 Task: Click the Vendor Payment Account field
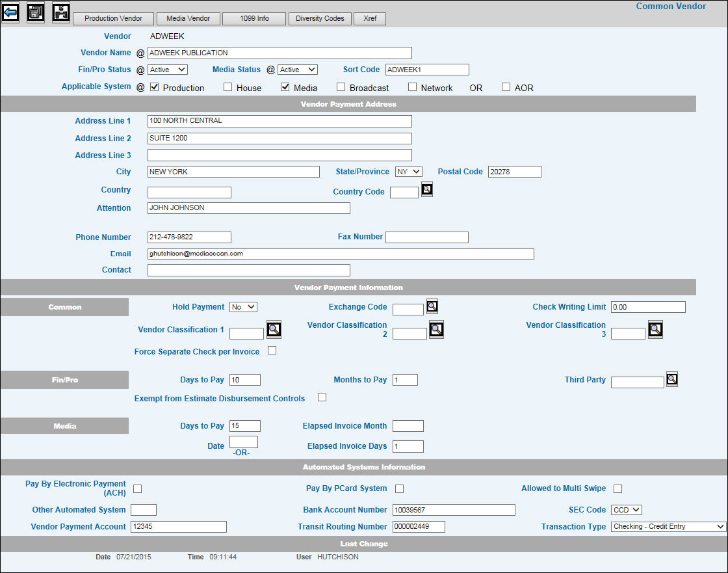pyautogui.click(x=179, y=527)
